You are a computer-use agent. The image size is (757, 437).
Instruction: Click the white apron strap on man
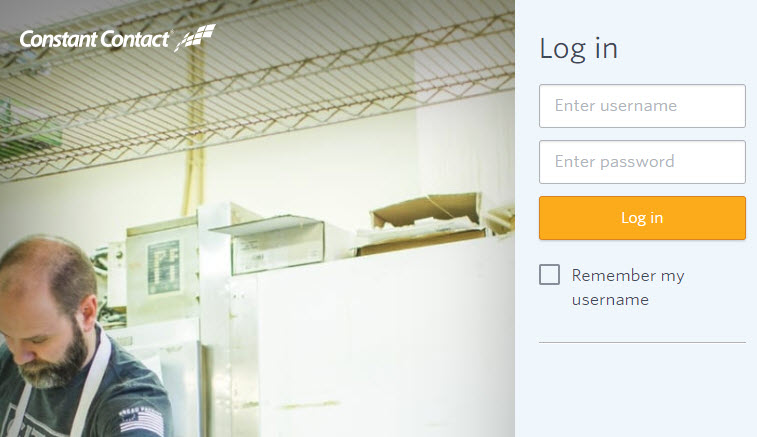(92, 381)
